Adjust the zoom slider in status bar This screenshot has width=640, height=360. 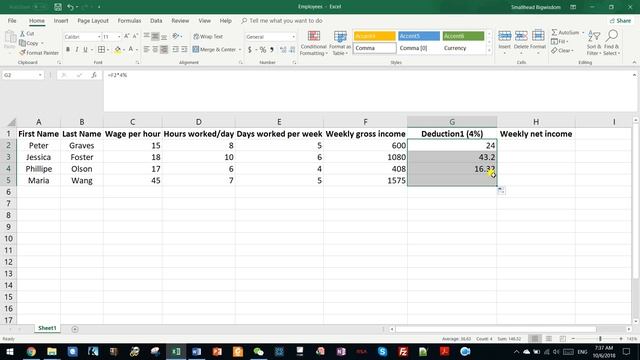click(x=600, y=339)
